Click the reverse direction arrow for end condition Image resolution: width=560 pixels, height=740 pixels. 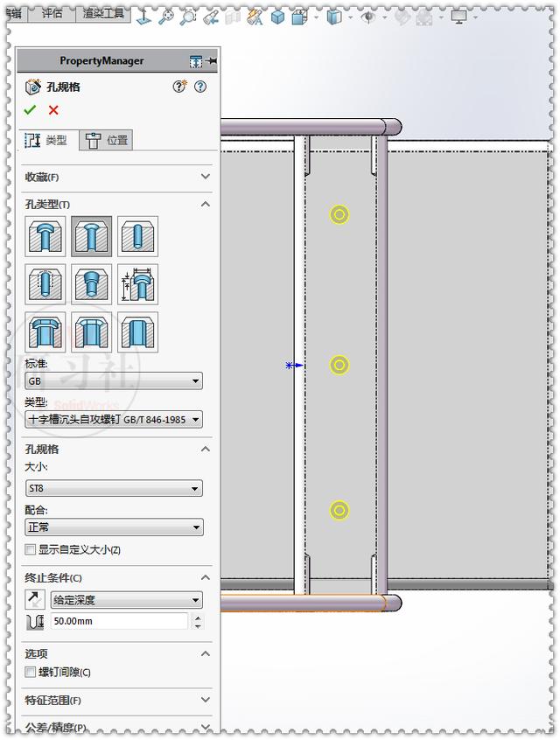coord(34,599)
